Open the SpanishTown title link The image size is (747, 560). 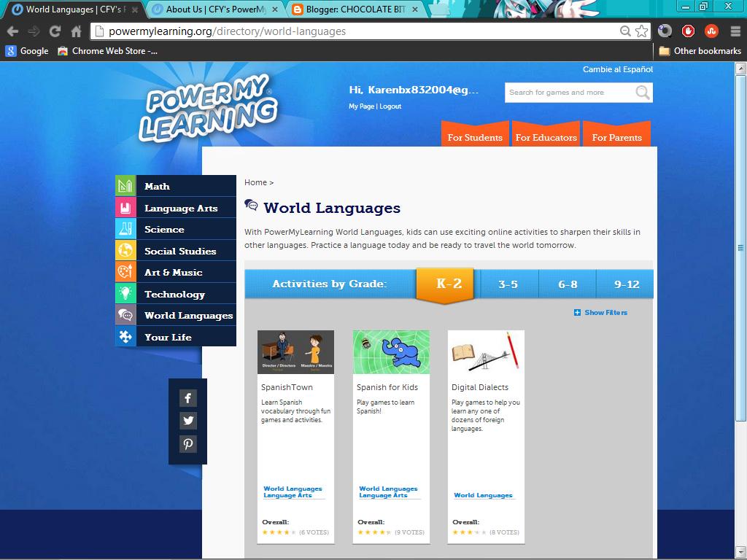pyautogui.click(x=286, y=387)
